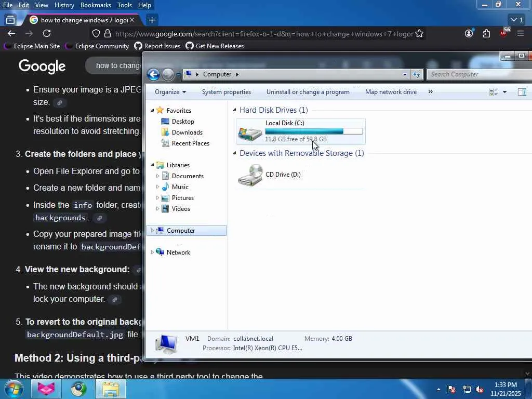Show more toolbar commands chevron
Image resolution: width=532 pixels, height=399 pixels.
click(x=430, y=92)
